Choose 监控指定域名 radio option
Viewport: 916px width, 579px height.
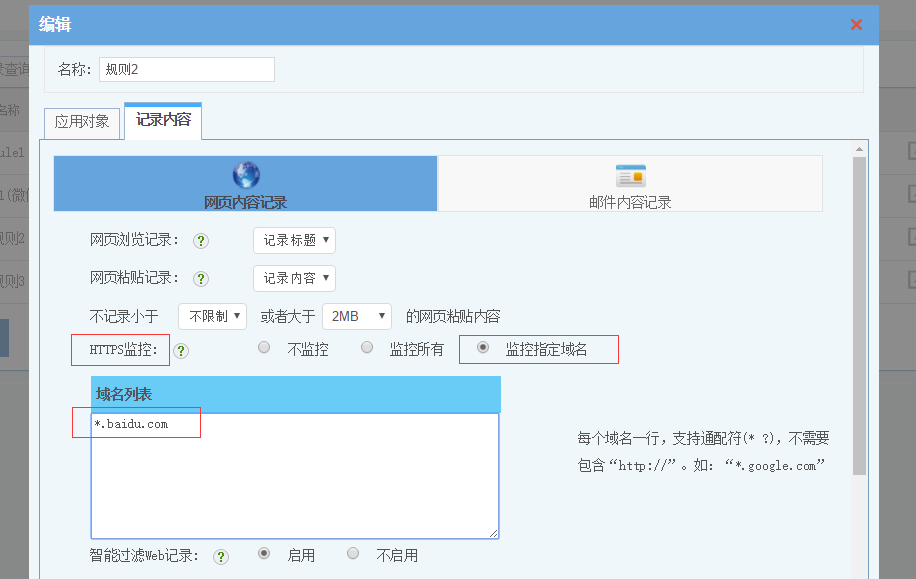483,348
